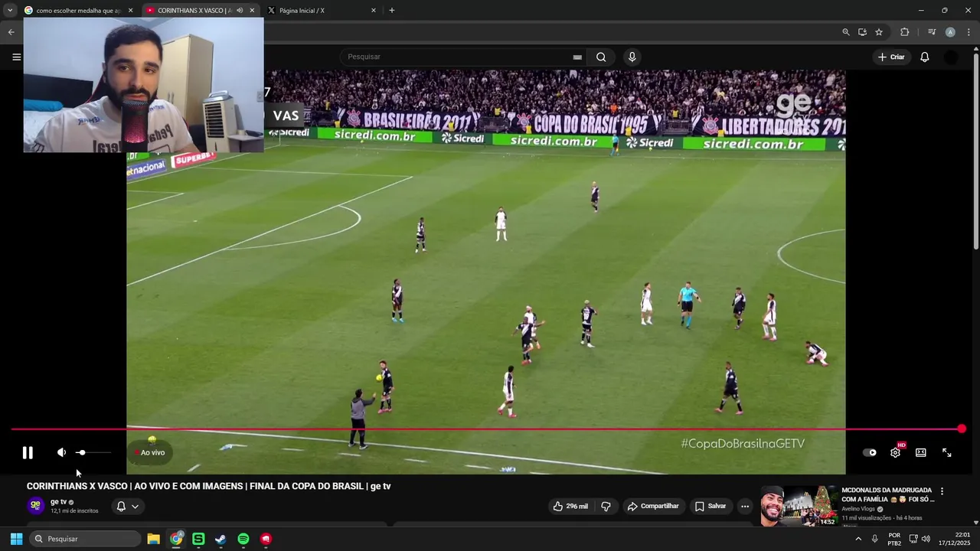Mute the video with the speaker icon
The height and width of the screenshot is (551, 980).
click(61, 452)
